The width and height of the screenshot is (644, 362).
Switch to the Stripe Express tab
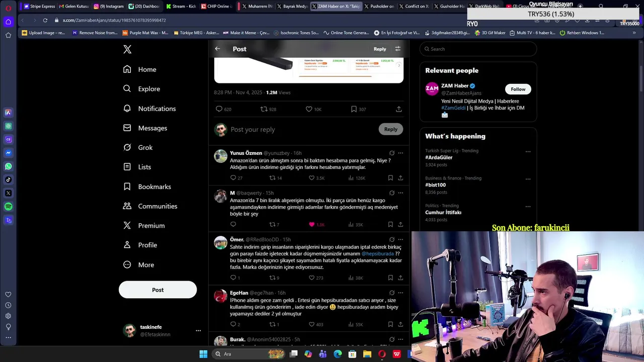[x=39, y=6]
